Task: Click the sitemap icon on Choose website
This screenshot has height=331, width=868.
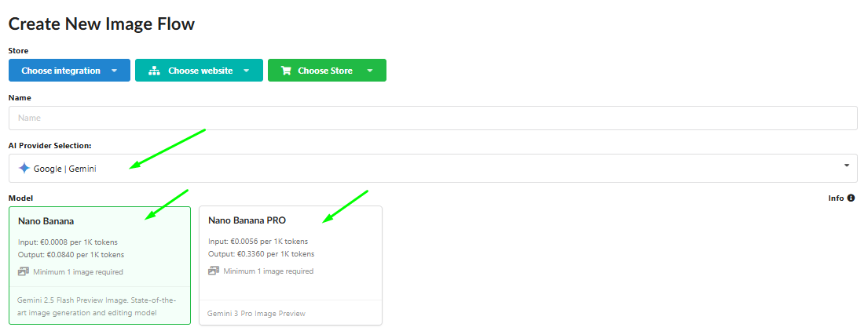Action: (x=154, y=71)
